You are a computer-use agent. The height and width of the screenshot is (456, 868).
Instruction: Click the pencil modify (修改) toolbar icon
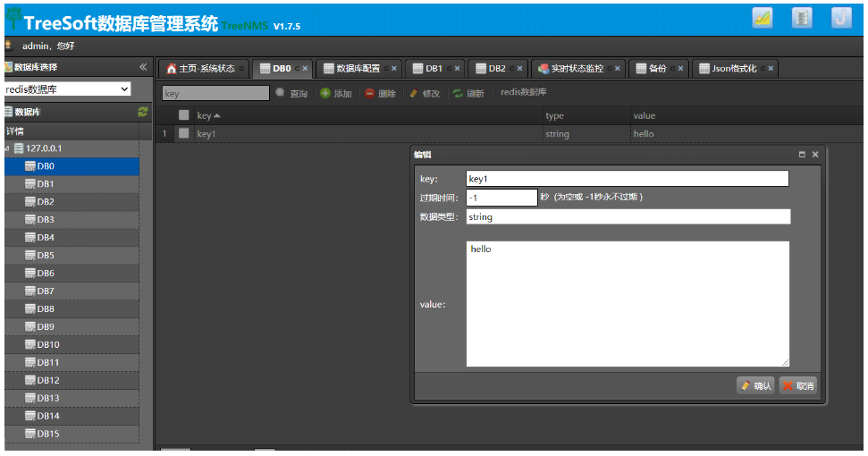pyautogui.click(x=413, y=93)
